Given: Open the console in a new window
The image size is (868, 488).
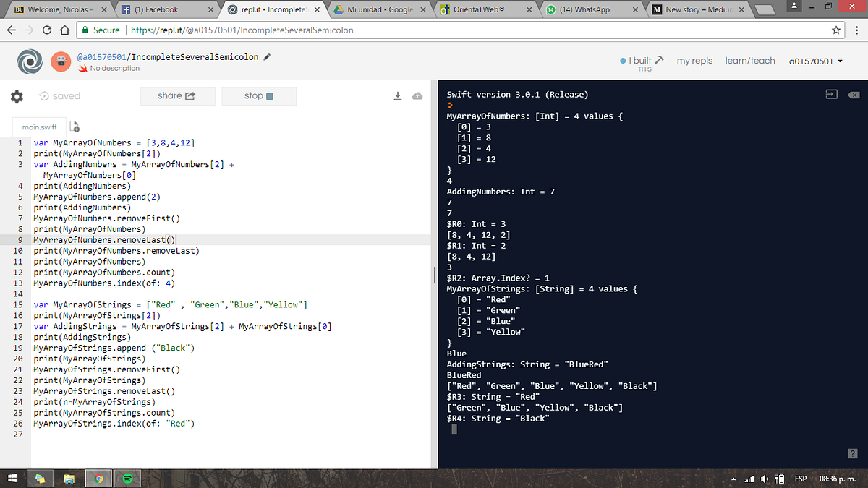Looking at the screenshot, I should (831, 94).
